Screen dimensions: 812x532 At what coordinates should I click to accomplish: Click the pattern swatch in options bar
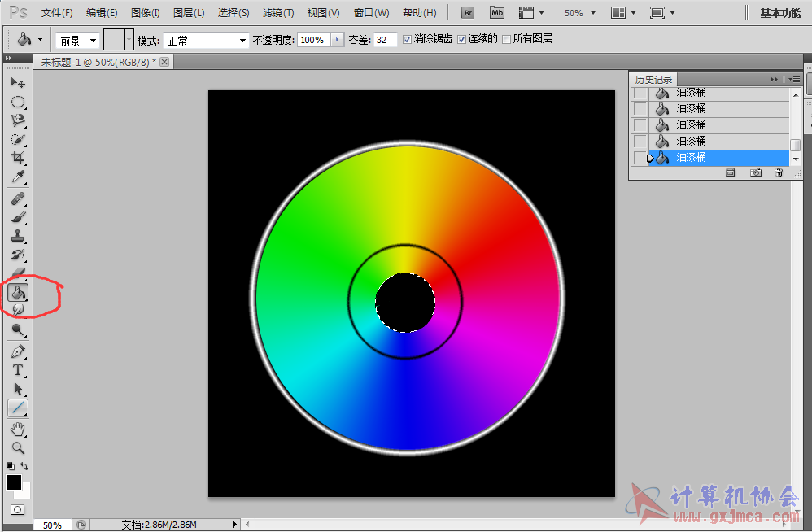point(114,39)
